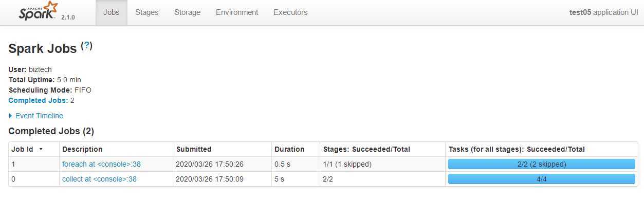Expand the Event Timeline triangle
This screenshot has height=198, width=644.
11,116
